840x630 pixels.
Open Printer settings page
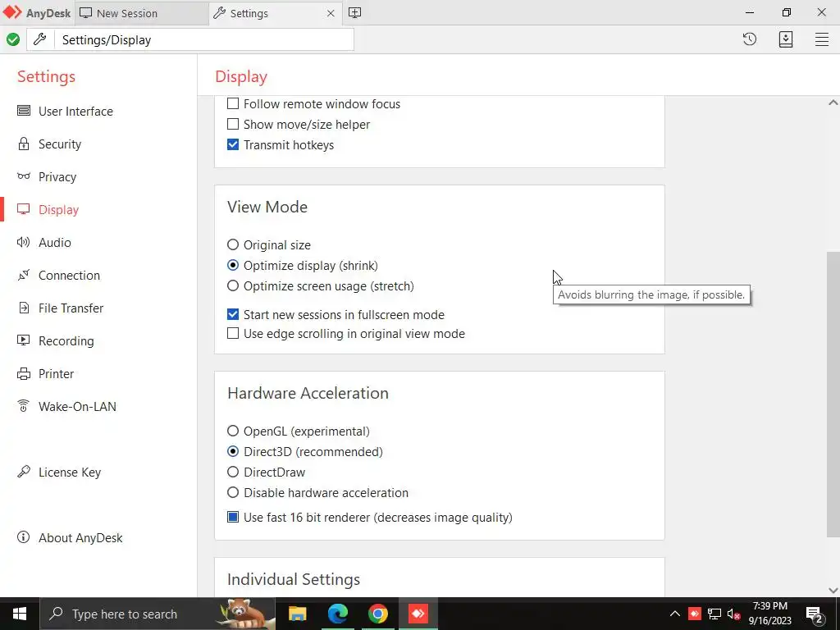(x=57, y=373)
